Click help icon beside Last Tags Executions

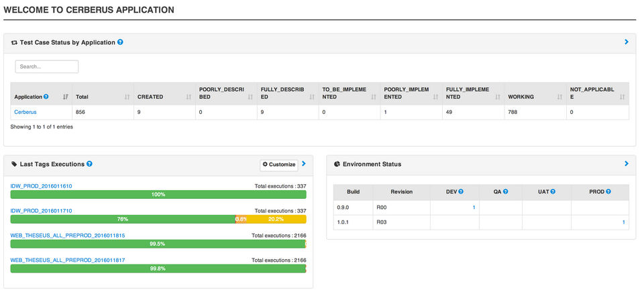[89, 164]
